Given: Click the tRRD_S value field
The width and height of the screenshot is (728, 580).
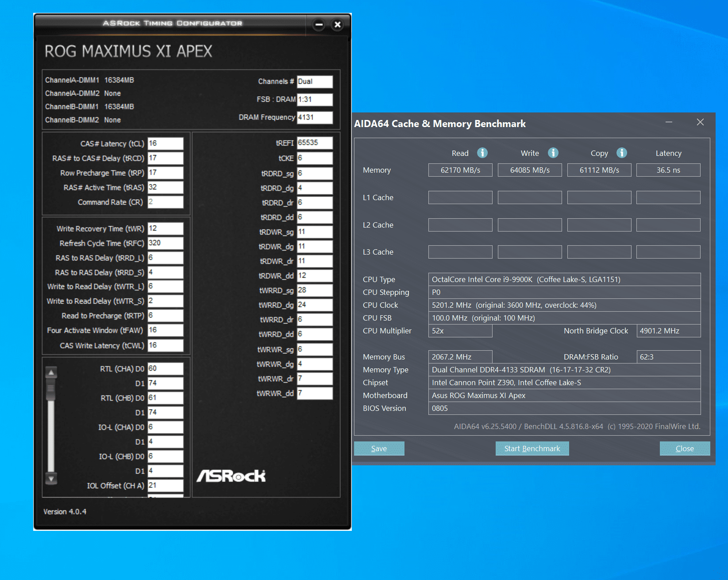Looking at the screenshot, I should 166,272.
